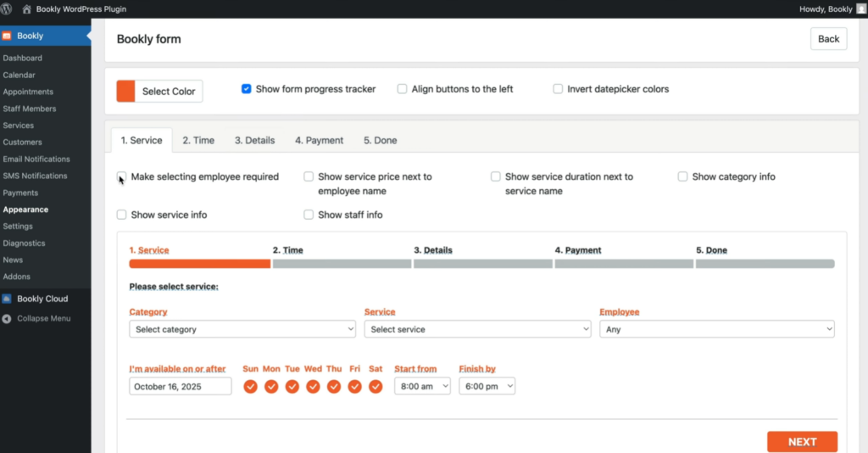Image resolution: width=868 pixels, height=453 pixels.
Task: Open the Select category dropdown
Action: (x=242, y=329)
